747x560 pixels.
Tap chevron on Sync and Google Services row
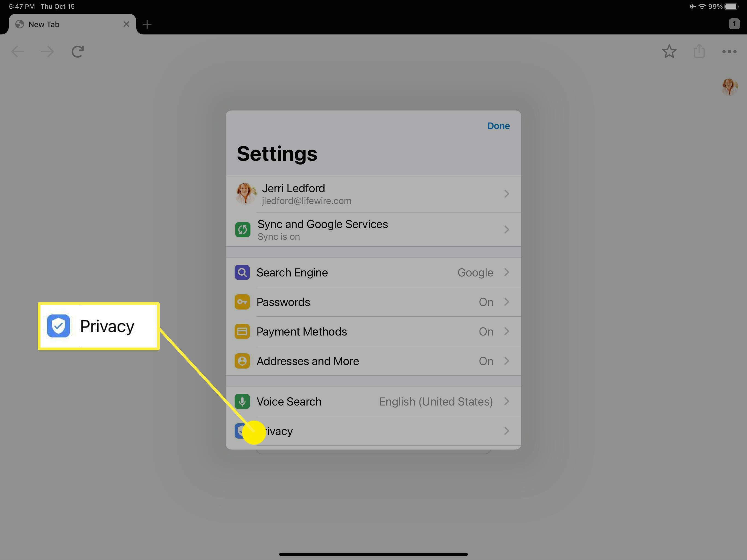coord(507,230)
